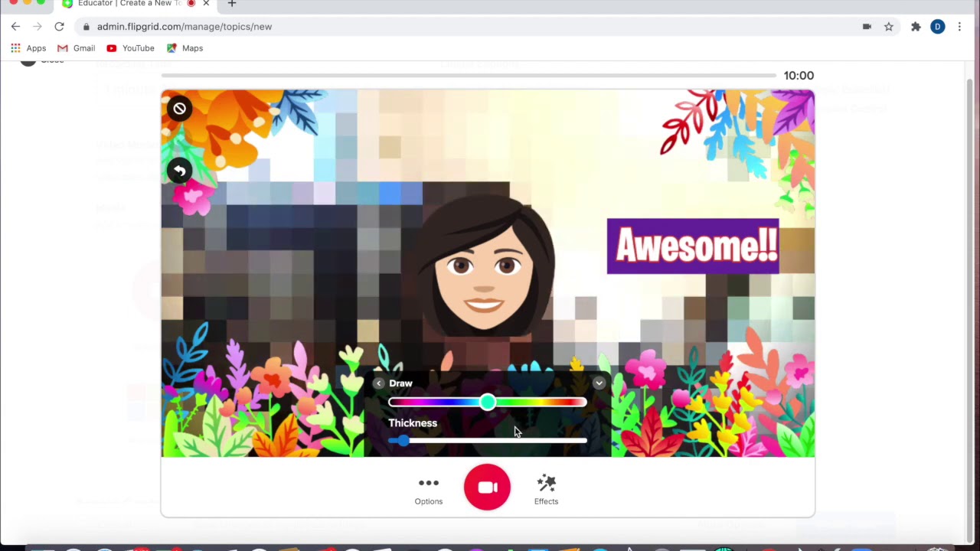Open the Maps bookmark

[185, 48]
